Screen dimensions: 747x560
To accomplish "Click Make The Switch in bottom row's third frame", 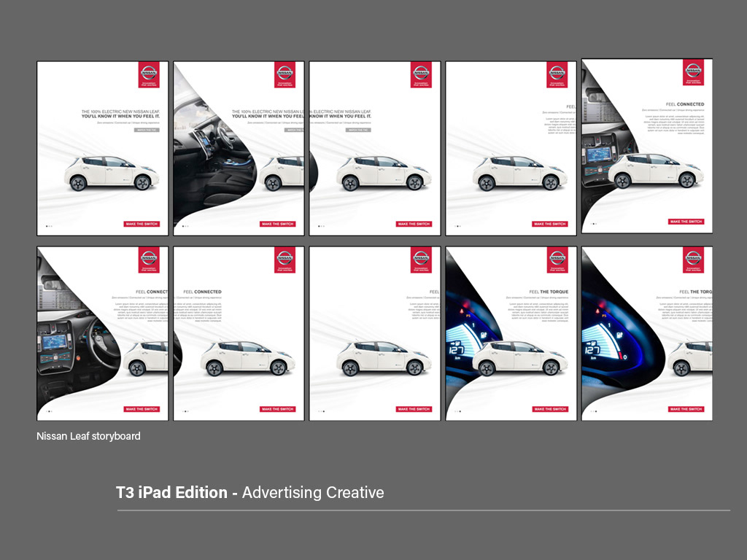I will tap(414, 409).
